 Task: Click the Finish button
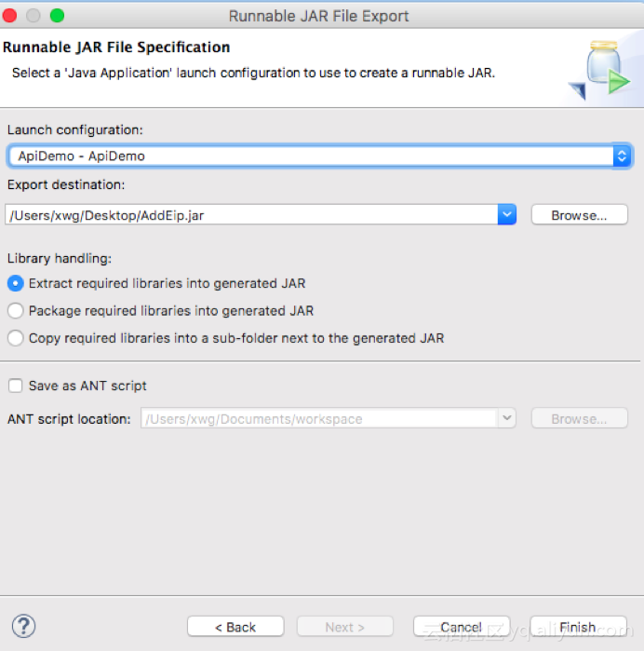[578, 627]
